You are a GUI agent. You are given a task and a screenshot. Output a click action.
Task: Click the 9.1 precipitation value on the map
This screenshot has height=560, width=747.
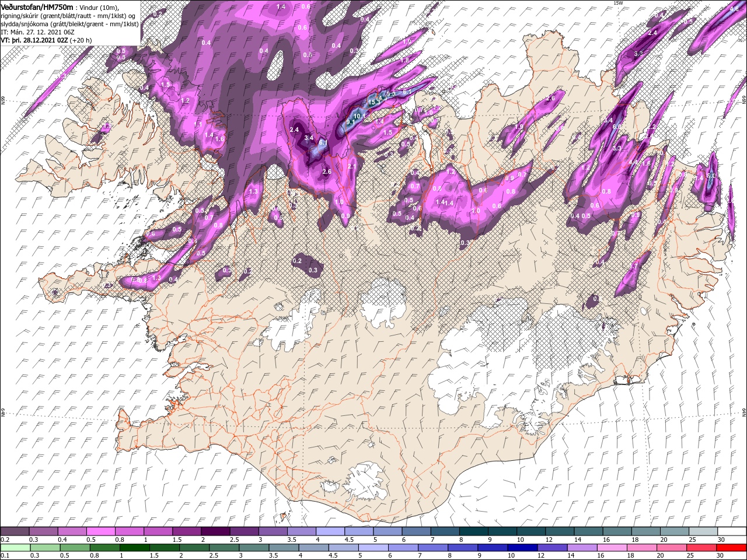pos(350,122)
